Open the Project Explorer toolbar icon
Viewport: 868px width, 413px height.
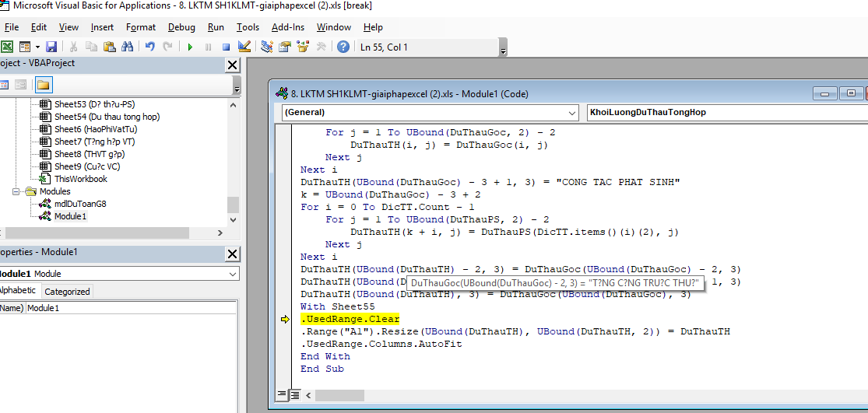pos(267,47)
